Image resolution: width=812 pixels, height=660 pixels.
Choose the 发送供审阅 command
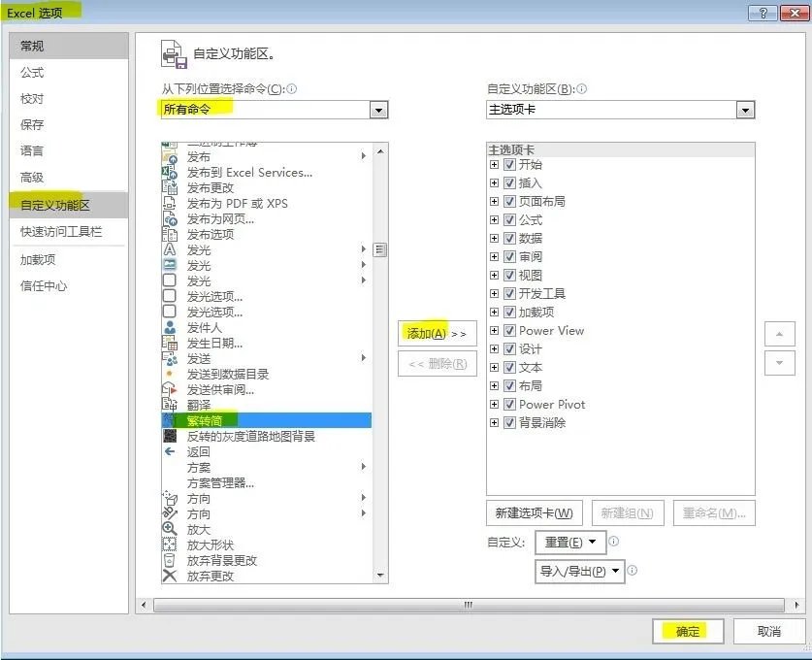coord(218,388)
